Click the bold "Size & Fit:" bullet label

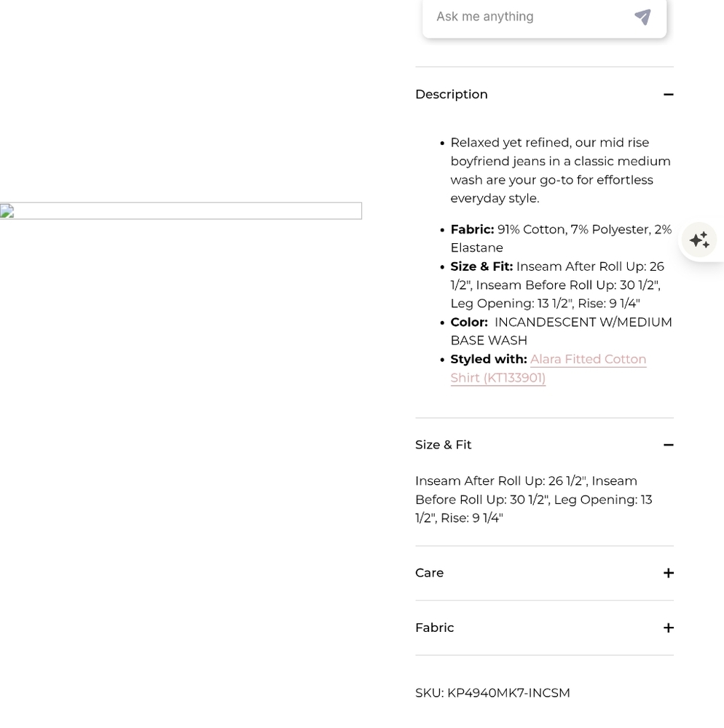click(481, 266)
